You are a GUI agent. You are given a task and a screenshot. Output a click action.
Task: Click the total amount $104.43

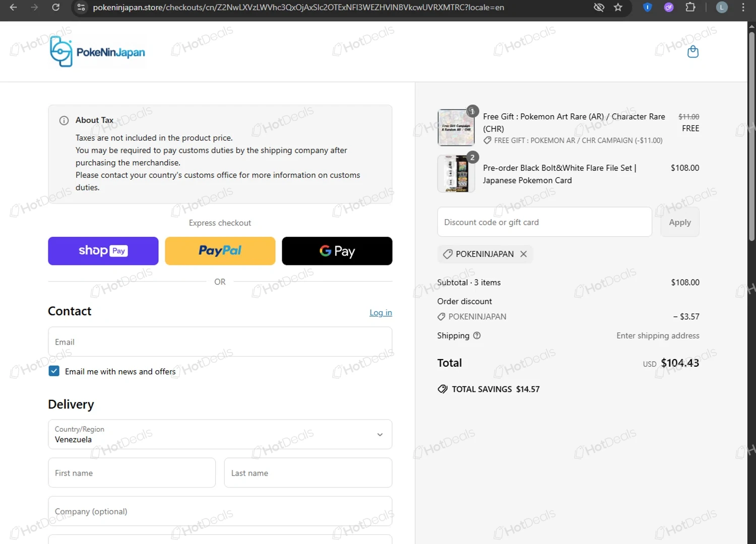click(680, 363)
